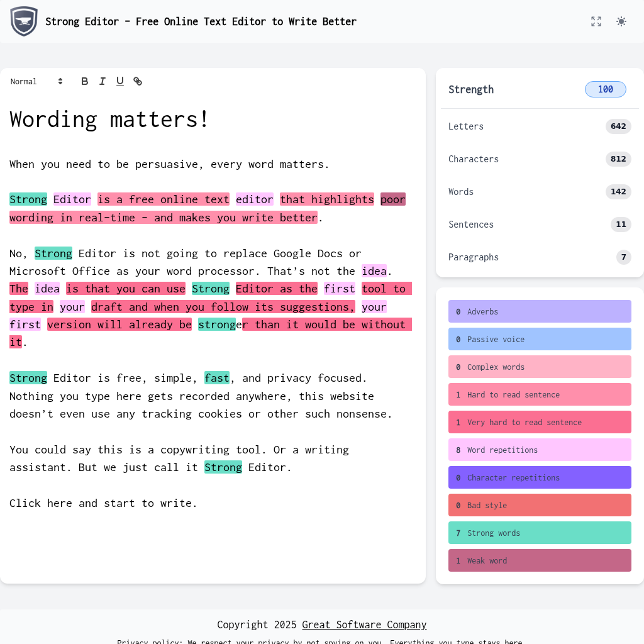This screenshot has width=644, height=644.
Task: Click the Strength label in stats panel
Action: [x=470, y=89]
